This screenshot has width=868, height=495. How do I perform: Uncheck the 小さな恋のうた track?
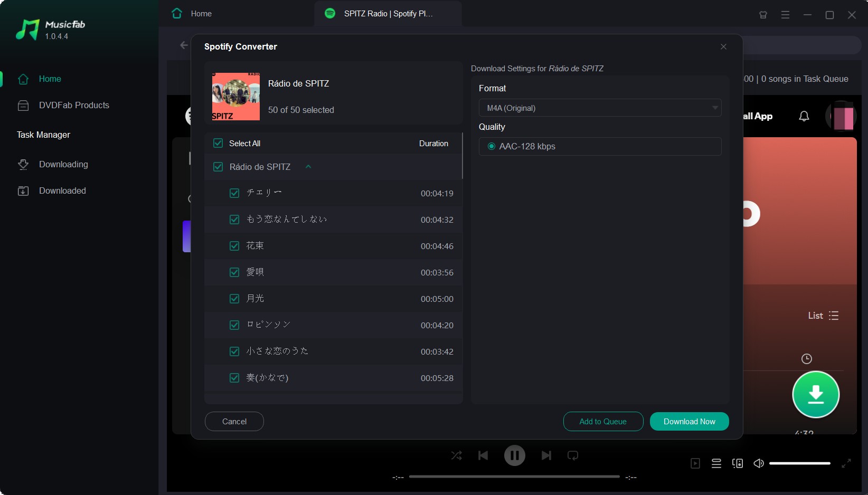pyautogui.click(x=234, y=351)
